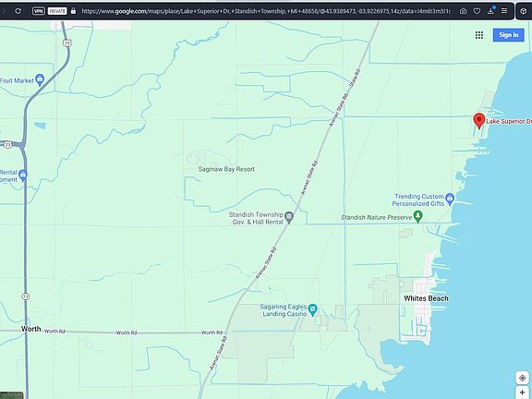Screen dimensions: 532x399
Task: Select Standish Nature Preserve park marker
Action: (x=418, y=216)
